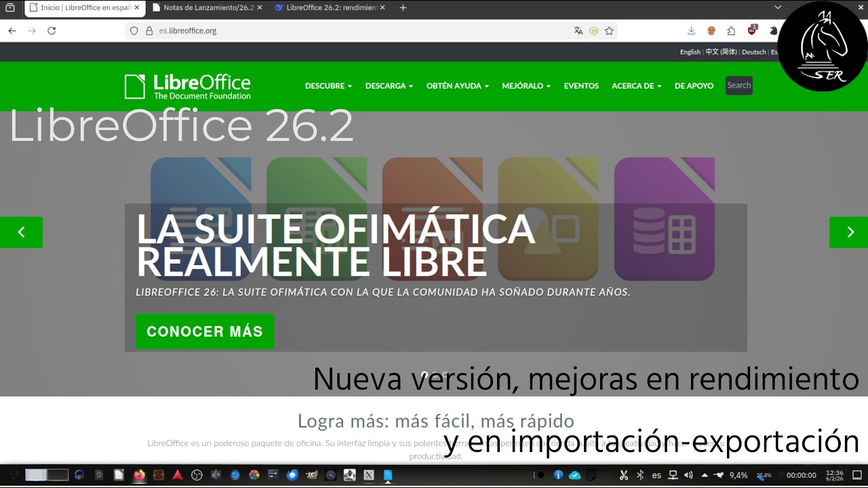Open the tab overview icon left of the tabs

point(10,7)
